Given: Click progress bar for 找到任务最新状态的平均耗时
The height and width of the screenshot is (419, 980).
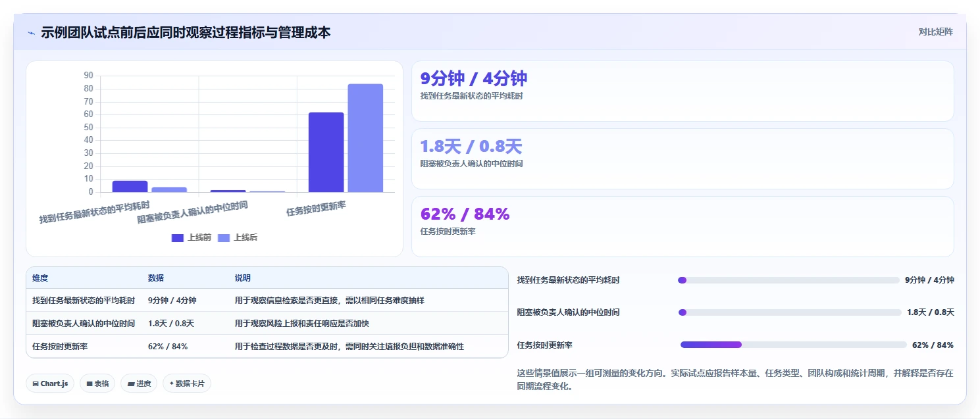Looking at the screenshot, I should (788, 280).
